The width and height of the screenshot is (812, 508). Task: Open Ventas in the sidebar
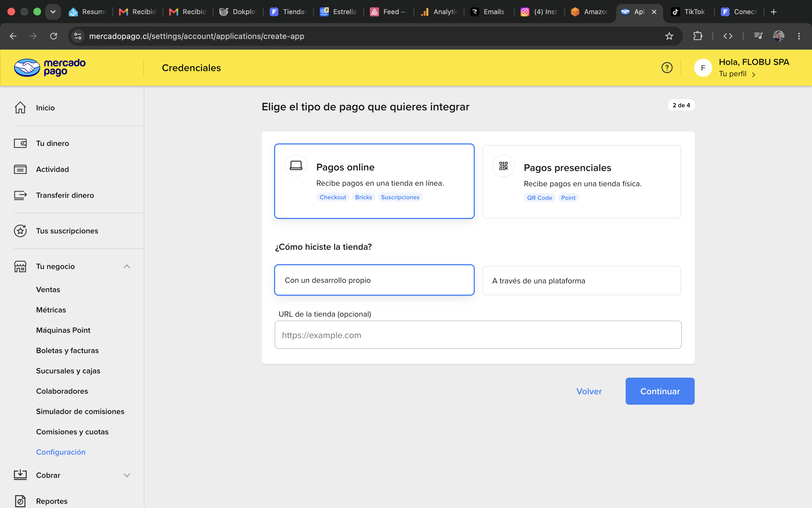tap(48, 290)
